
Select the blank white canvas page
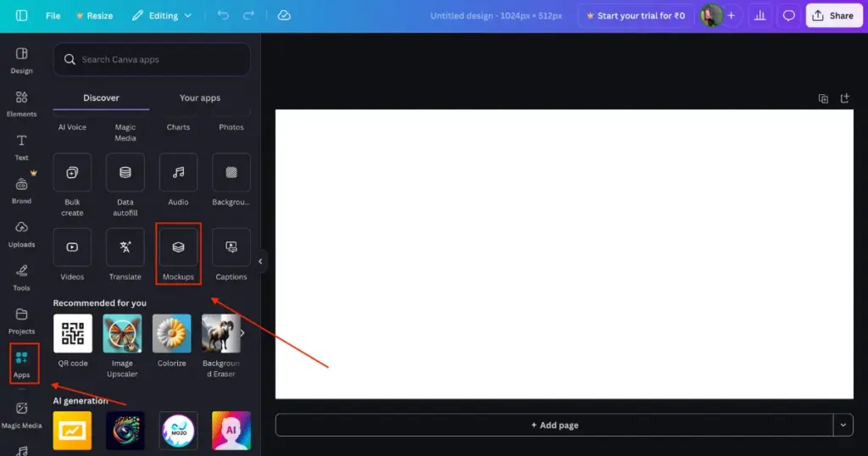tap(564, 254)
